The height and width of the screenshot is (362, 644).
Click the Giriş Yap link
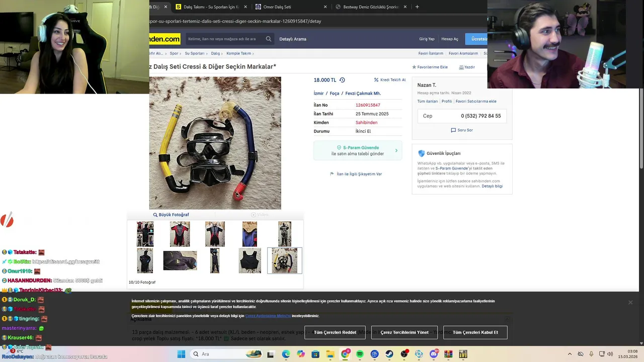click(427, 39)
